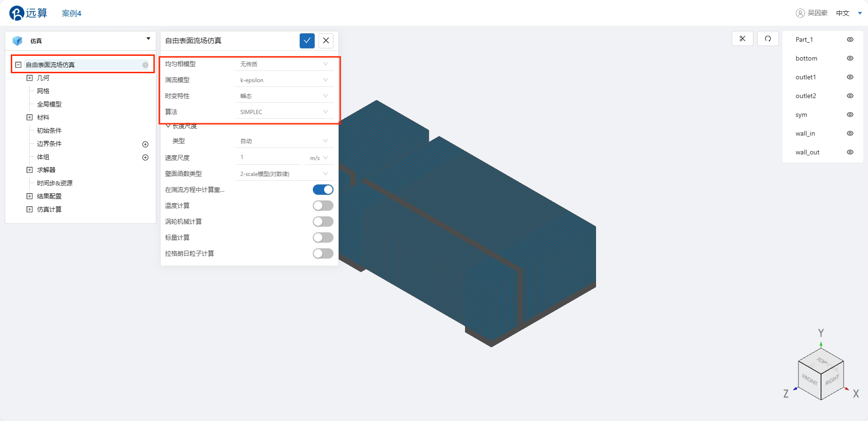Select 网格 in the tree
Screen dimensions: 868x421
pyautogui.click(x=43, y=91)
